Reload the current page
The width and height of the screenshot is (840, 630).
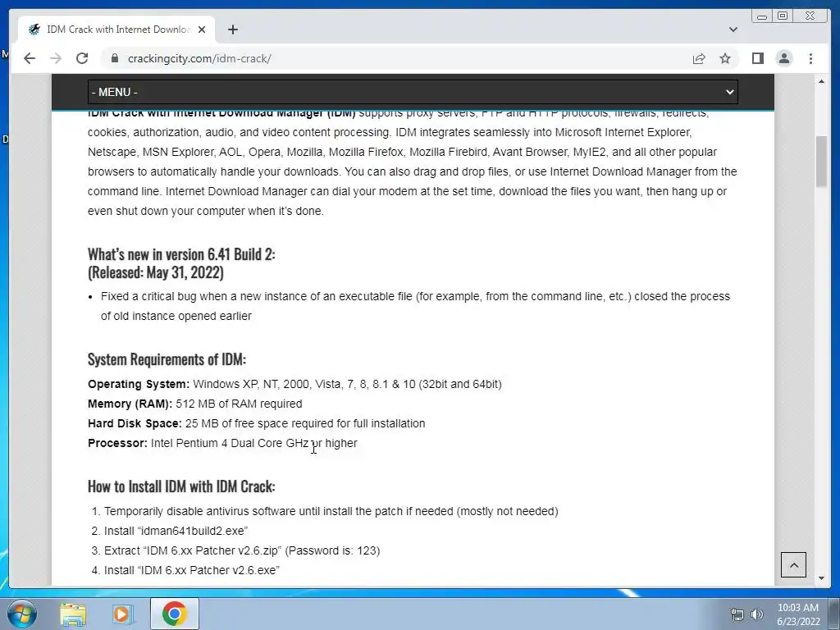coord(82,58)
